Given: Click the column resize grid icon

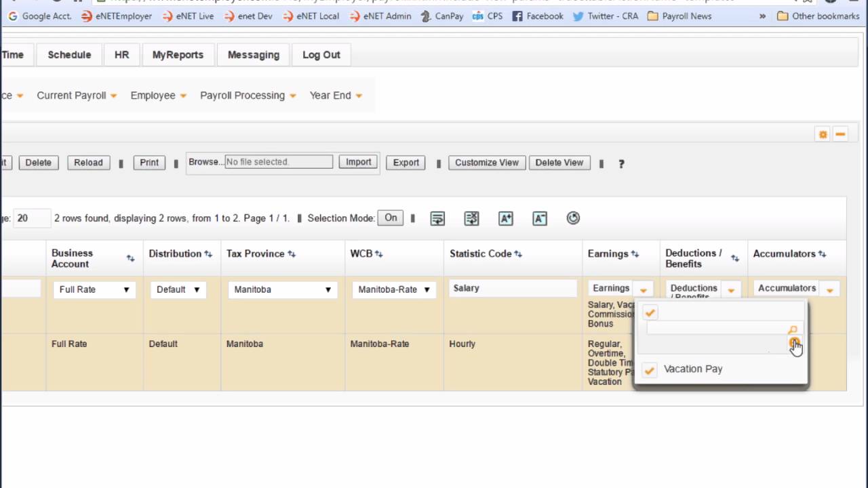Looking at the screenshot, I should coord(471,218).
